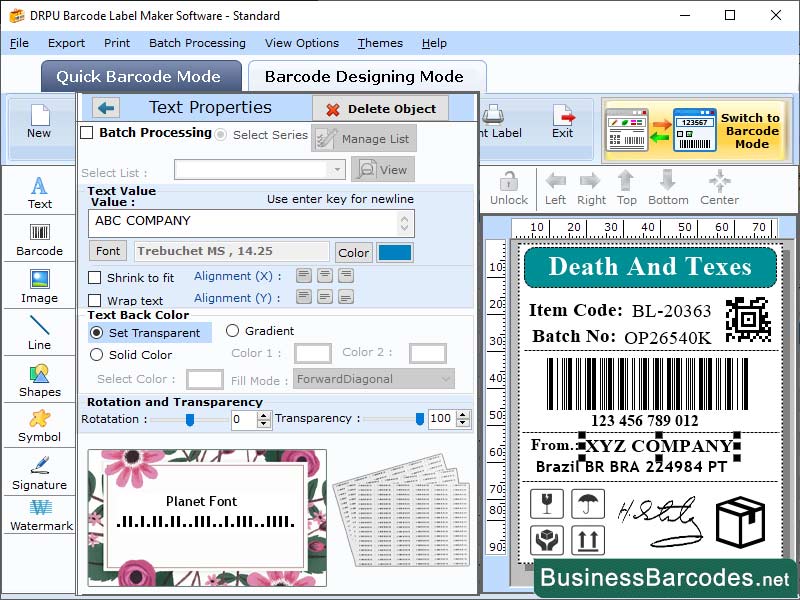This screenshot has height=600, width=800.
Task: Click the Print Label printer icon
Action: coord(493,114)
